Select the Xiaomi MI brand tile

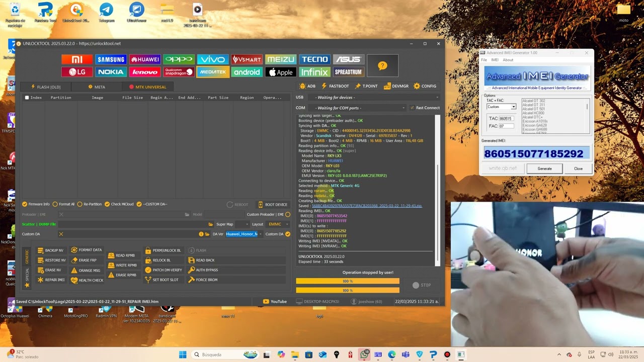pyautogui.click(x=77, y=59)
